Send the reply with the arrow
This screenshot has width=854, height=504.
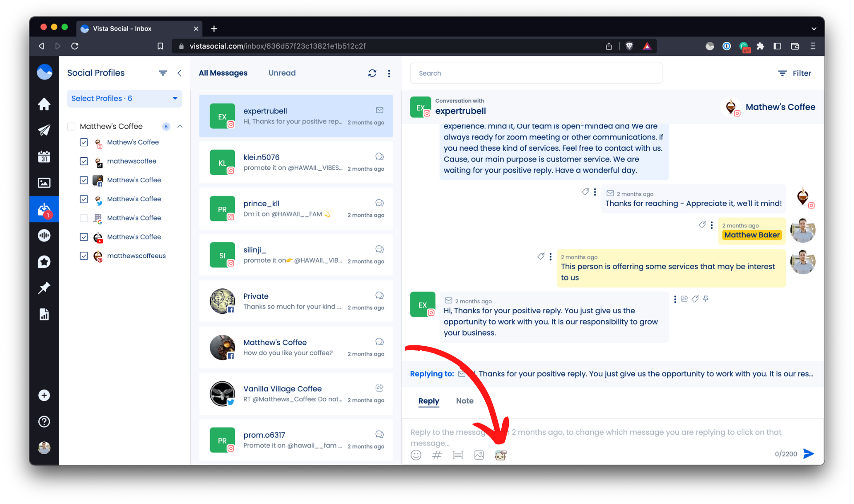point(809,453)
